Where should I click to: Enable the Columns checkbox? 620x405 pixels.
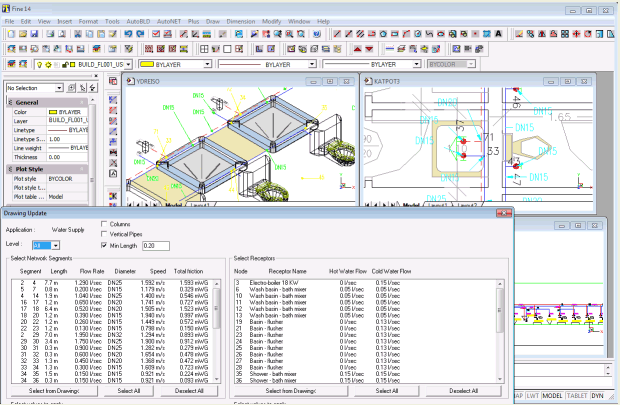click(x=103, y=224)
